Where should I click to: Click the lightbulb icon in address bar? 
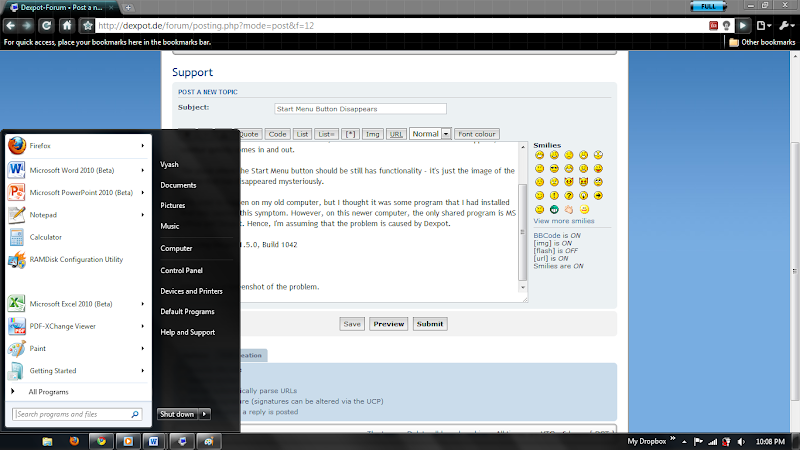click(726, 26)
